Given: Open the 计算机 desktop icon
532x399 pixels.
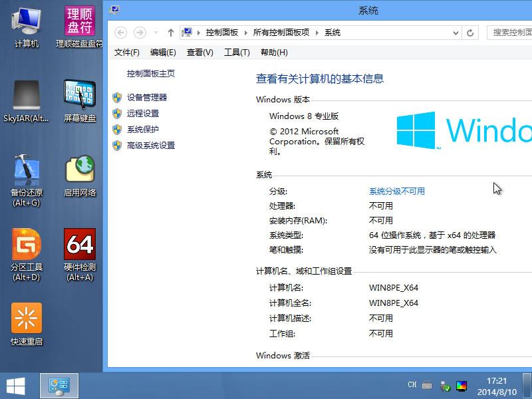Looking at the screenshot, I should click(x=27, y=27).
